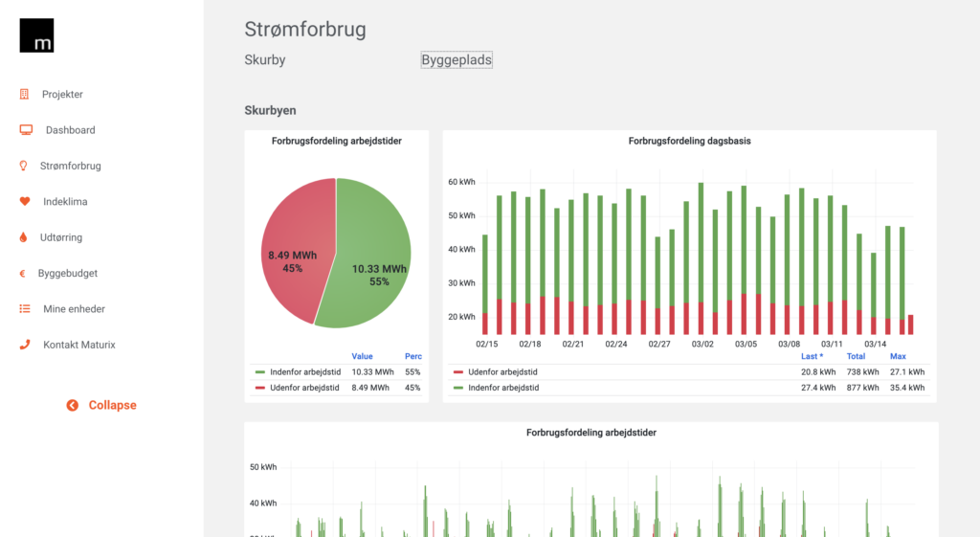Open Byggebudget from the sidebar
Viewport: 980px width, 537px height.
(68, 273)
